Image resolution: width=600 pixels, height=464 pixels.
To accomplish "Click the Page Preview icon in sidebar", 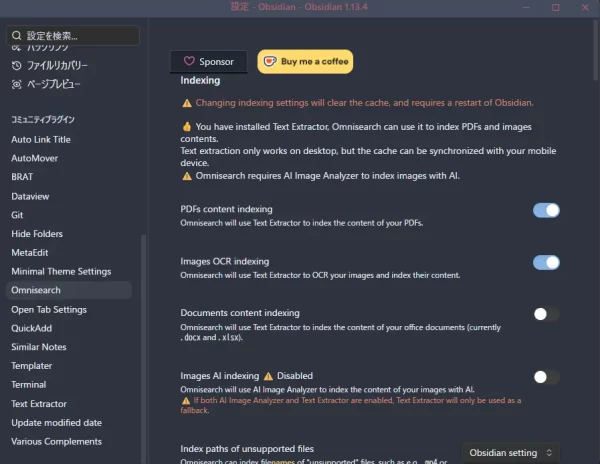I will (16, 84).
